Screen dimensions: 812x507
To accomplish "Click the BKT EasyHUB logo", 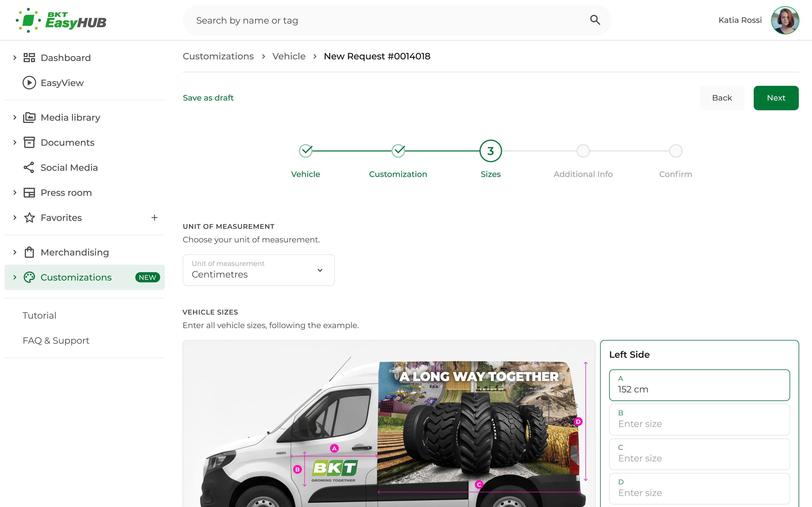I will pyautogui.click(x=61, y=21).
